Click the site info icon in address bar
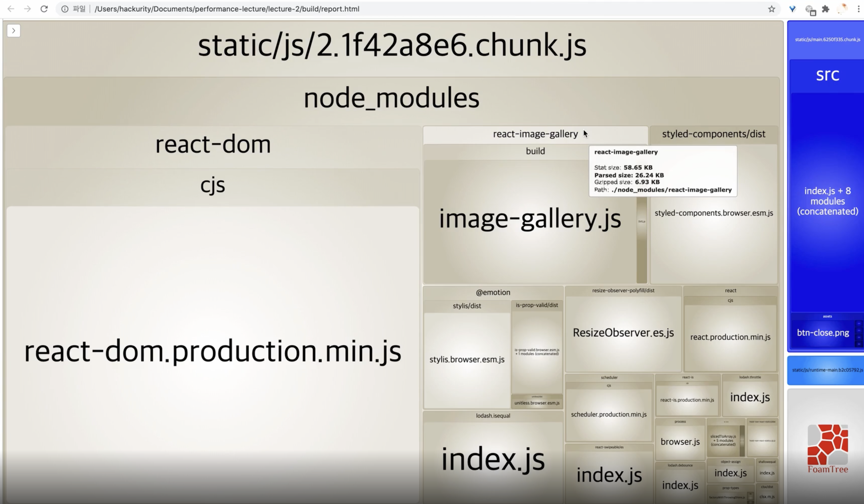864x504 pixels. point(64,9)
